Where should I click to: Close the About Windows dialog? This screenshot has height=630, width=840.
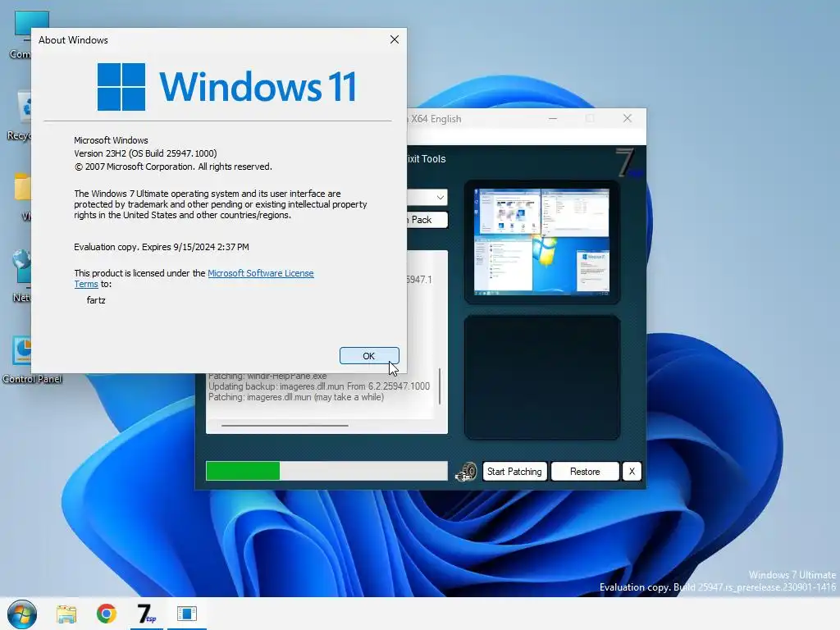point(395,39)
